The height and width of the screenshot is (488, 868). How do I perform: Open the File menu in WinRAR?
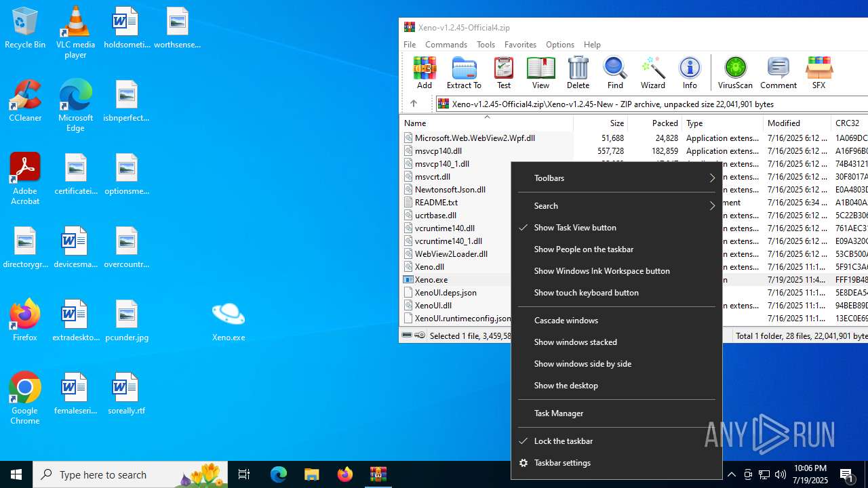pyautogui.click(x=410, y=44)
